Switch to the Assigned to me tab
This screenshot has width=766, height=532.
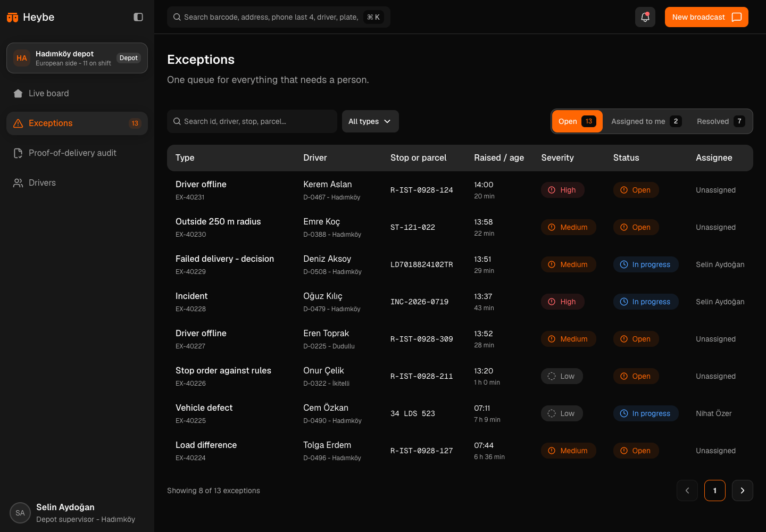click(x=646, y=121)
